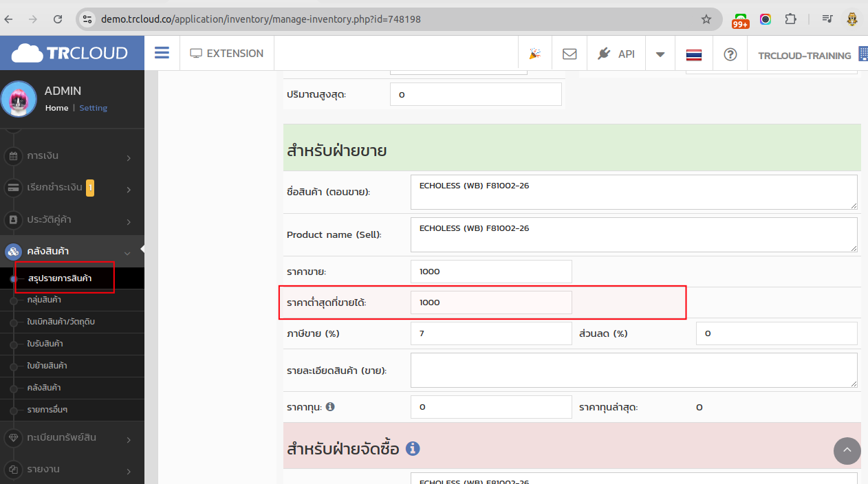
Task: Click the contact icon beside ประวัติคู่ค้า
Action: tap(13, 220)
